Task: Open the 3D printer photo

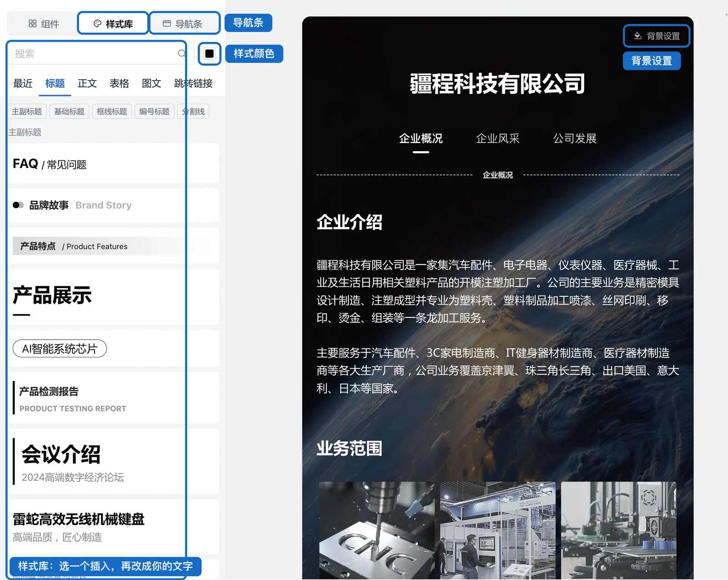Action: pos(619,530)
